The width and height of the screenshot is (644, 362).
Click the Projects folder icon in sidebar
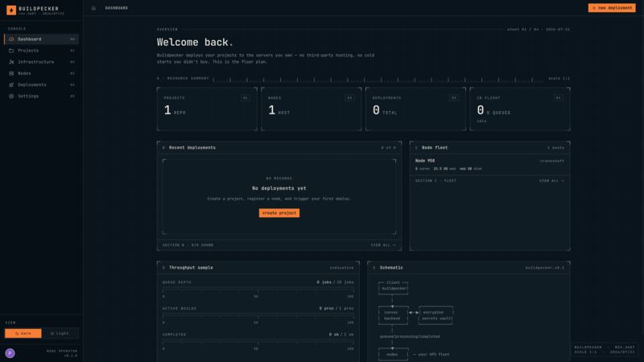11,51
